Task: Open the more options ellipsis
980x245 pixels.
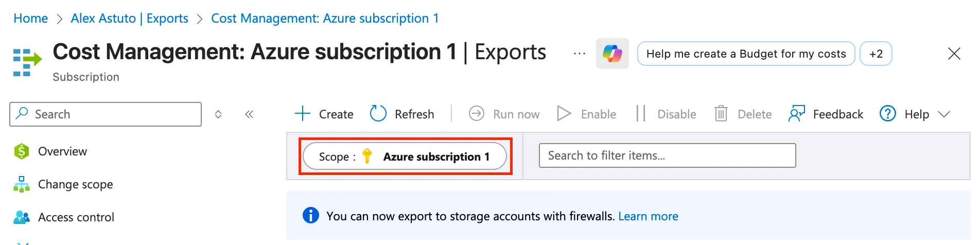Action: pyautogui.click(x=580, y=54)
